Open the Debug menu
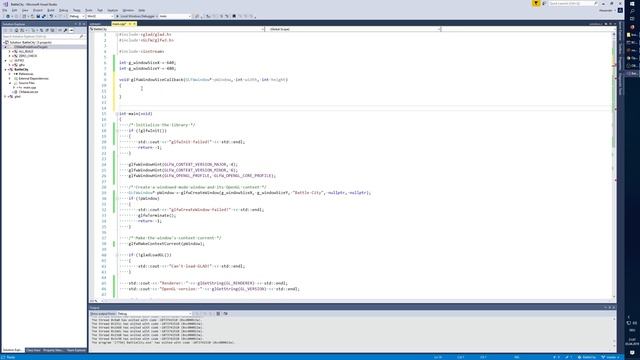 (x=63, y=10)
